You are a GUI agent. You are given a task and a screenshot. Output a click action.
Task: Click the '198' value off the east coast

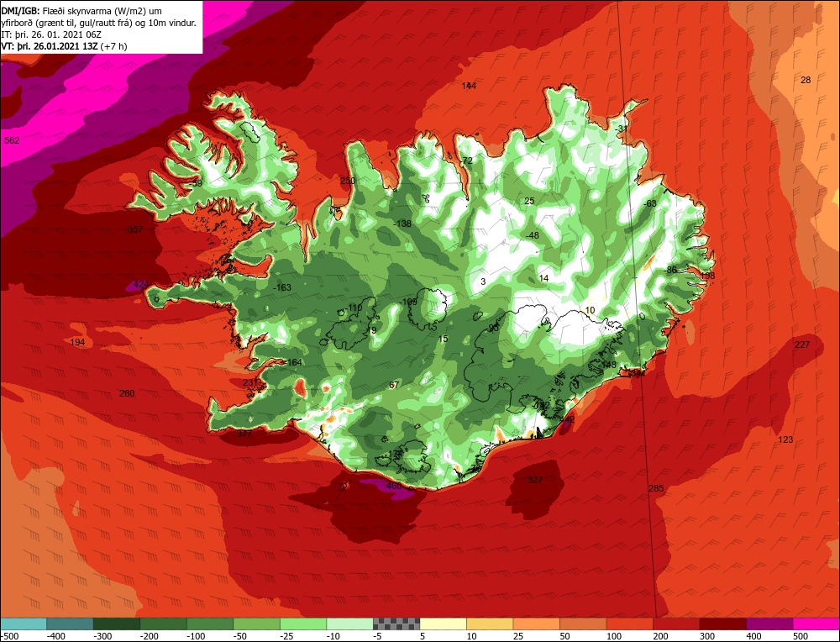point(707,276)
